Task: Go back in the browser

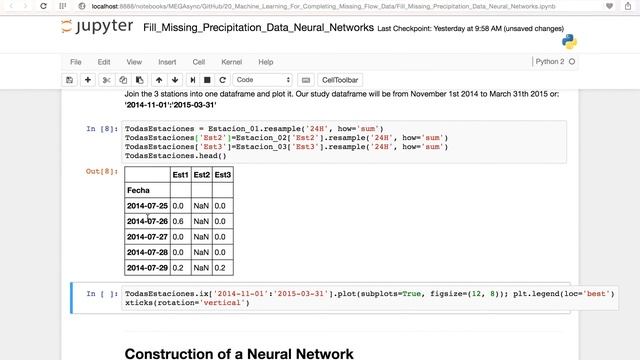Action: coord(11,6)
